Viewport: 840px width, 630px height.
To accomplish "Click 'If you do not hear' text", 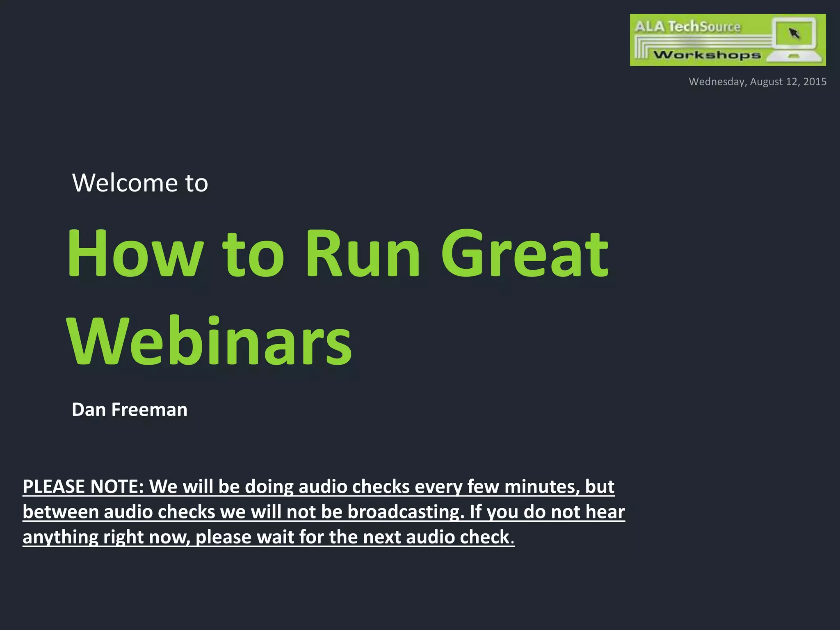I will (x=547, y=512).
